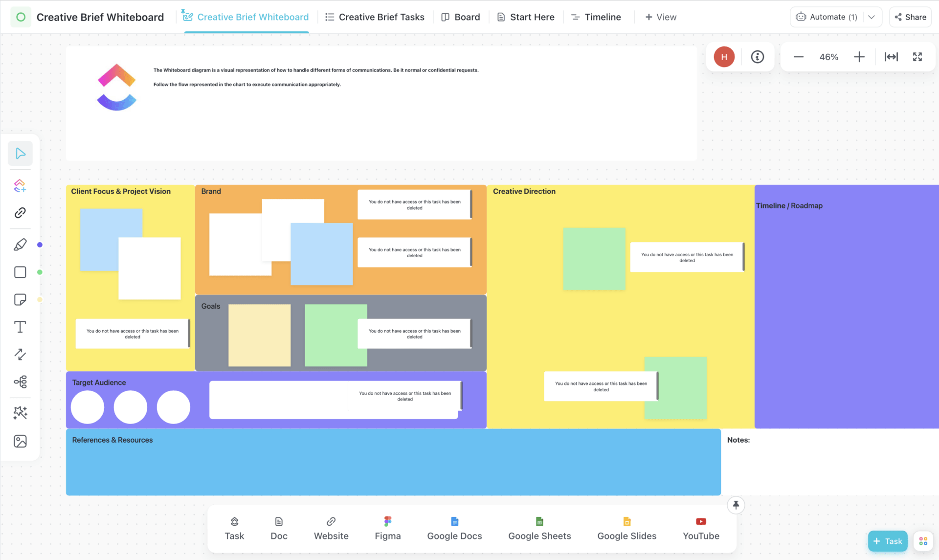
Task: Switch to the Timeline tab
Action: (601, 17)
